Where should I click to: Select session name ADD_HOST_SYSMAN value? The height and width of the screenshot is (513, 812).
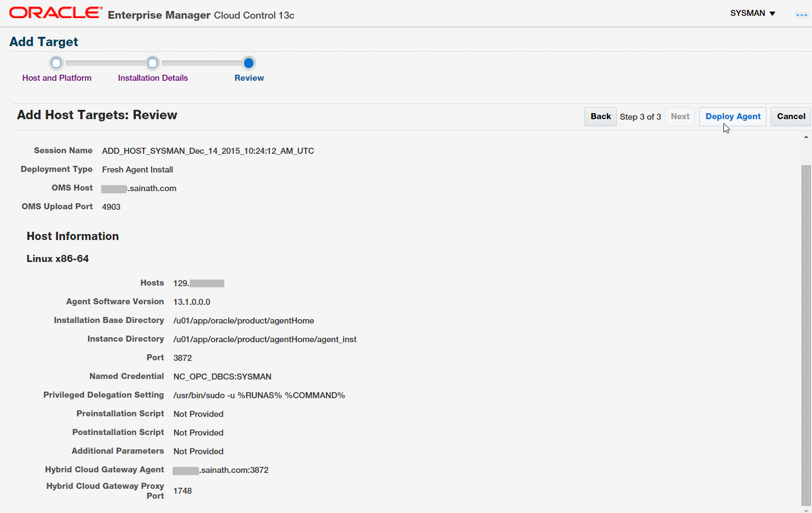208,151
